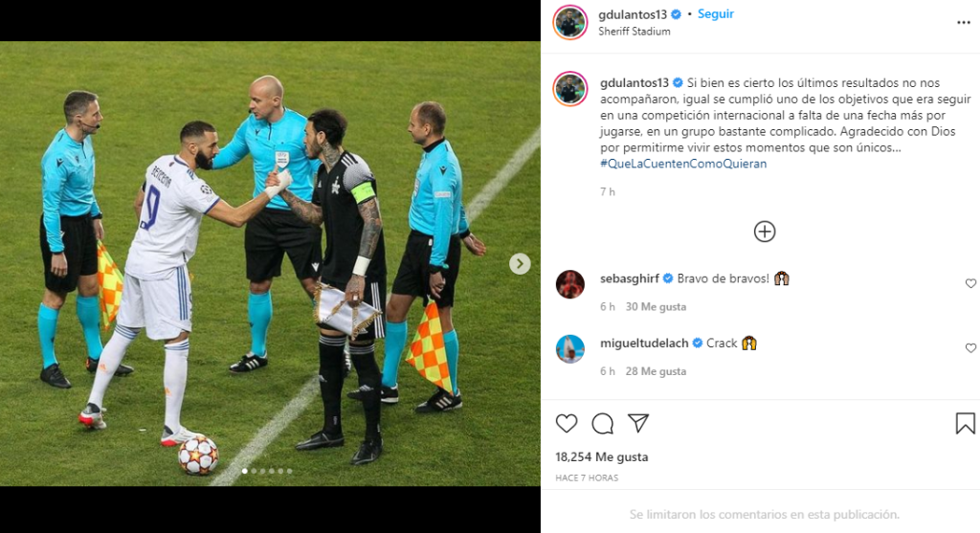Viewport: 980px width, 533px height.
Task: Open the comment bubble icon
Action: coord(603,424)
